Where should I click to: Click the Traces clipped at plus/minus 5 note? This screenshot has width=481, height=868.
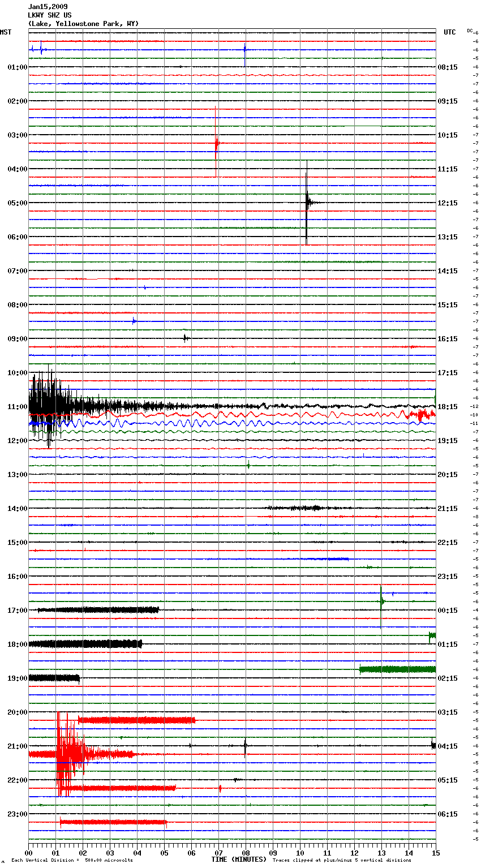(342, 861)
